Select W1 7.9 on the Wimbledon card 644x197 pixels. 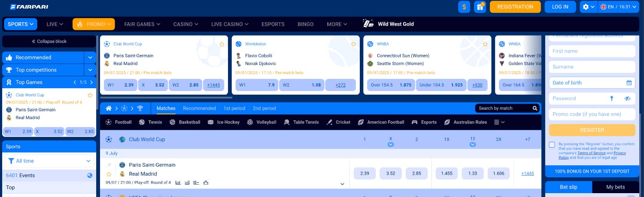(257, 85)
